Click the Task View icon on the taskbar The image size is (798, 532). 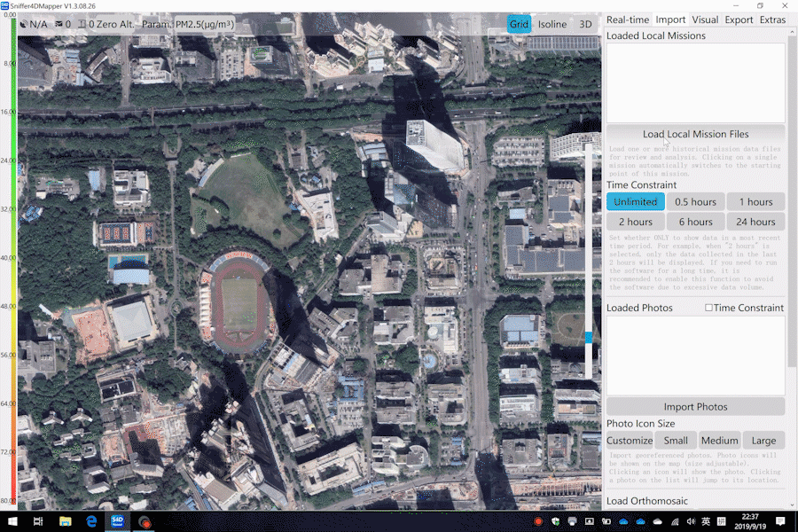coord(38,521)
